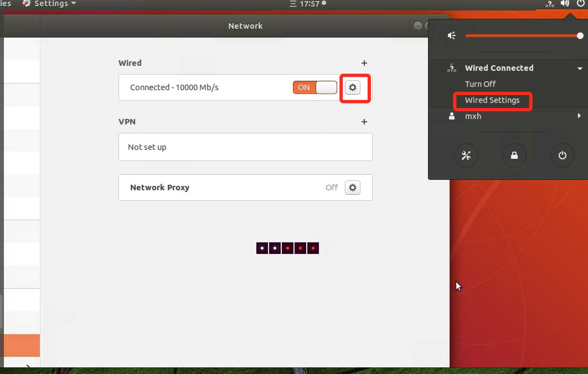The image size is (588, 374).
Task: Minimize the Network settings window
Action: [418, 26]
